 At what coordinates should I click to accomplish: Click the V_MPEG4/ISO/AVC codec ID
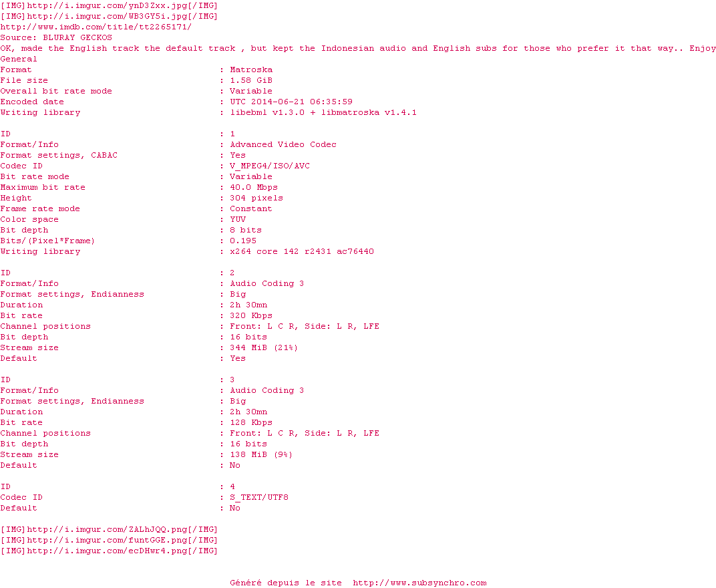(x=270, y=166)
